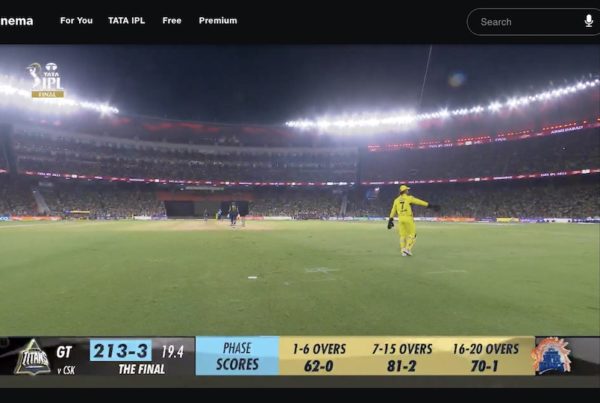The width and height of the screenshot is (600, 403).
Task: Open the For You tab
Action: coord(76,21)
